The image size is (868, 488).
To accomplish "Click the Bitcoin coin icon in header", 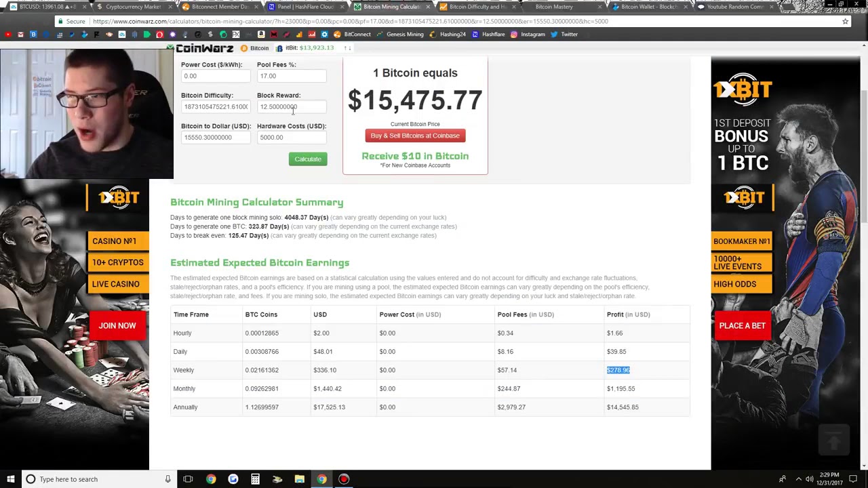I will click(x=244, y=48).
